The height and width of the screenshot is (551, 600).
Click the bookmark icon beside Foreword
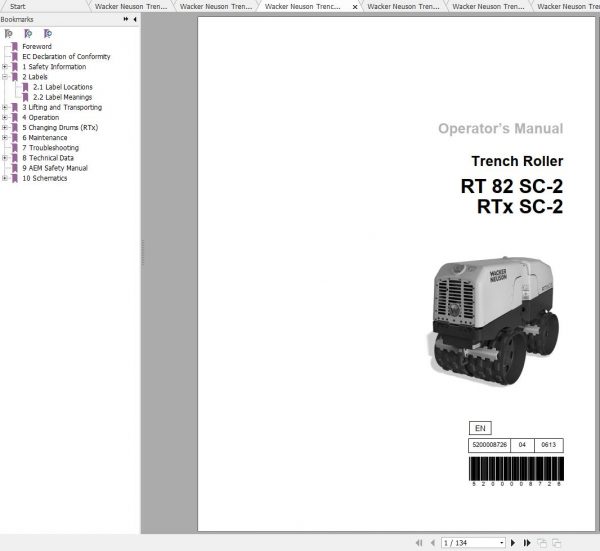pyautogui.click(x=15, y=46)
